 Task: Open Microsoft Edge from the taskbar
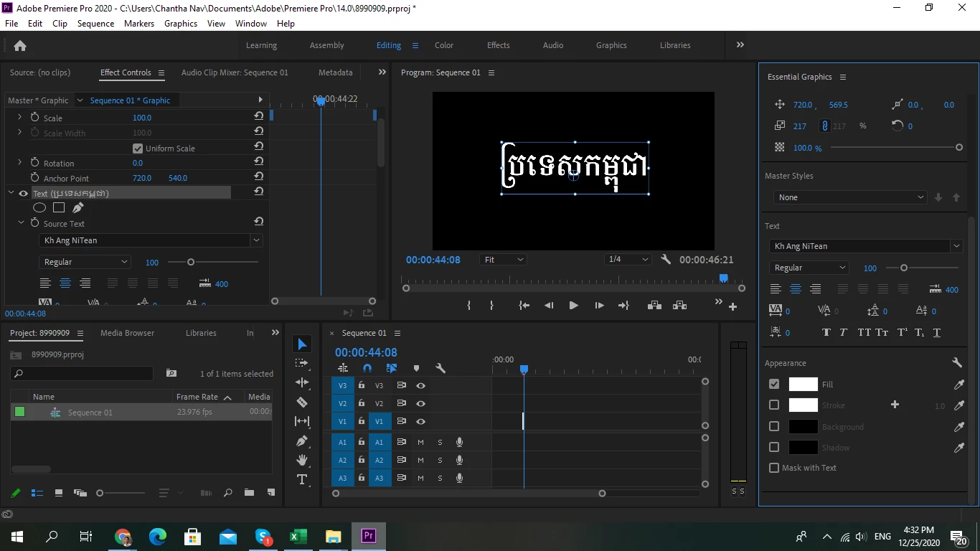click(158, 537)
